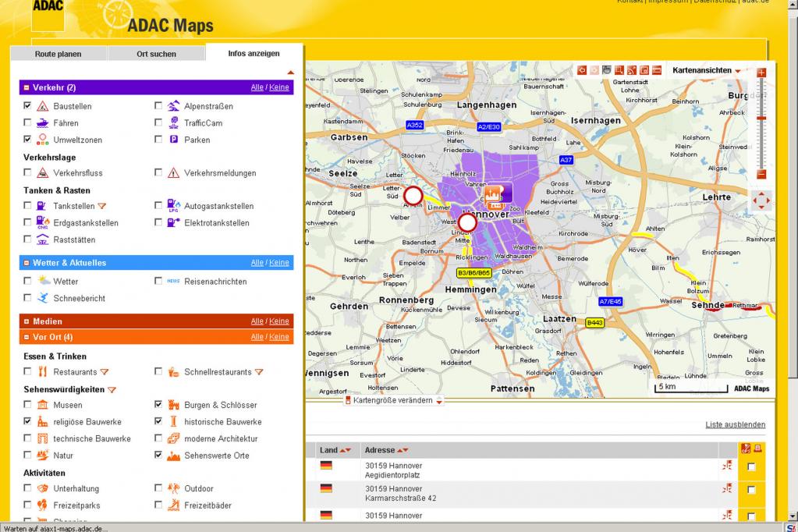798x532 pixels.
Task: Sort results by the Adresse column
Action: tap(386, 450)
